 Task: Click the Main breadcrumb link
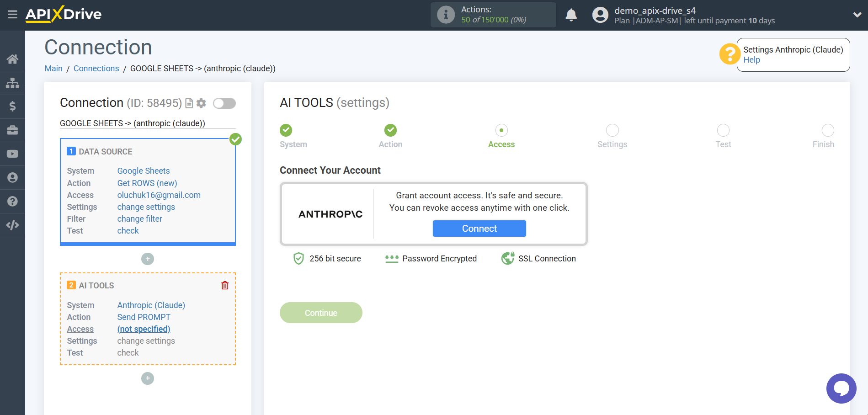click(53, 69)
